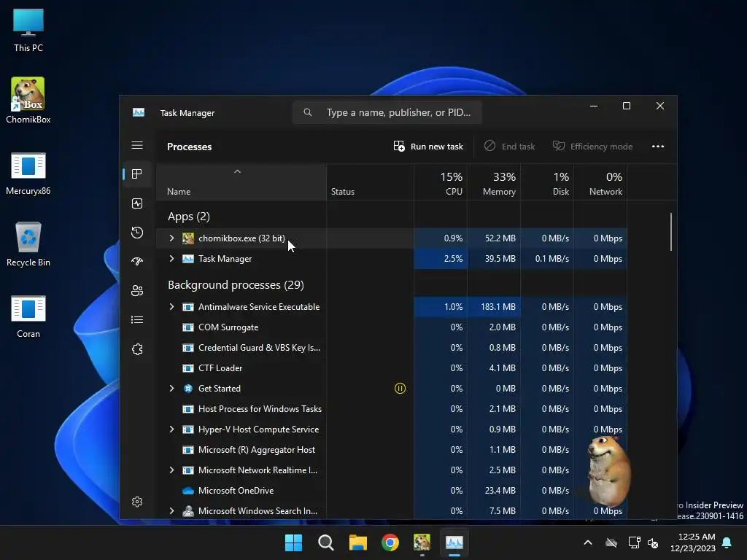Click the taskbar Search icon
This screenshot has width=747, height=560.
pos(326,542)
